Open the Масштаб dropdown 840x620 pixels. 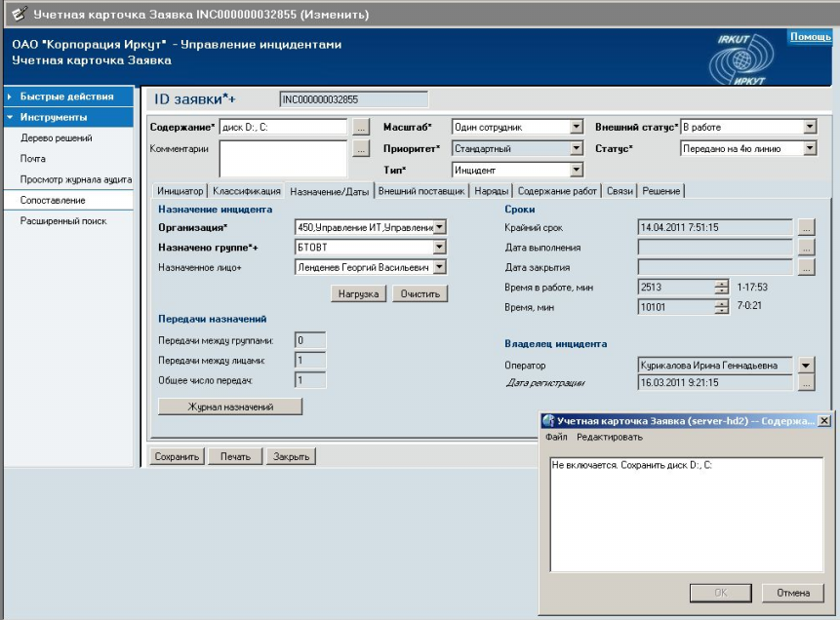tap(577, 127)
